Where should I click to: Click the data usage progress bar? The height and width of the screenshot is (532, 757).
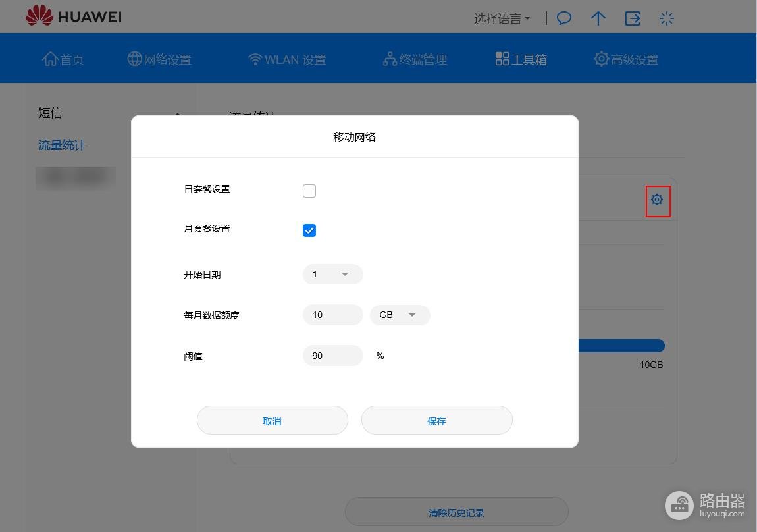[622, 346]
